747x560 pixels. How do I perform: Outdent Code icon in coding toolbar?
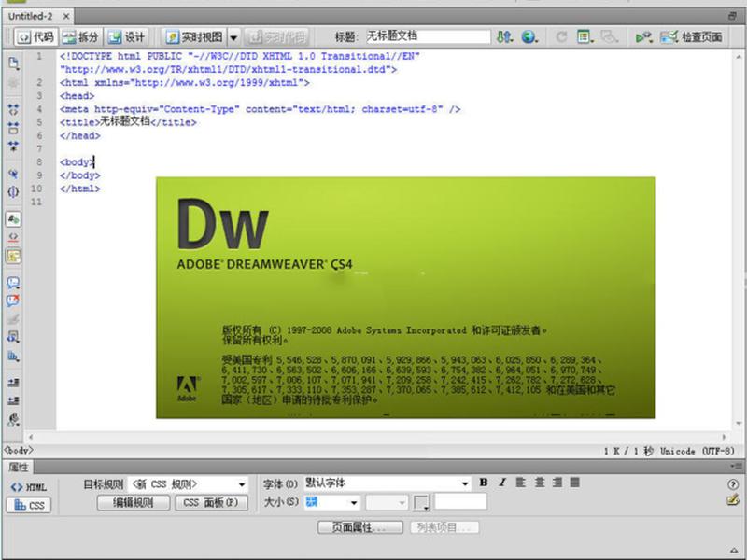click(x=13, y=400)
